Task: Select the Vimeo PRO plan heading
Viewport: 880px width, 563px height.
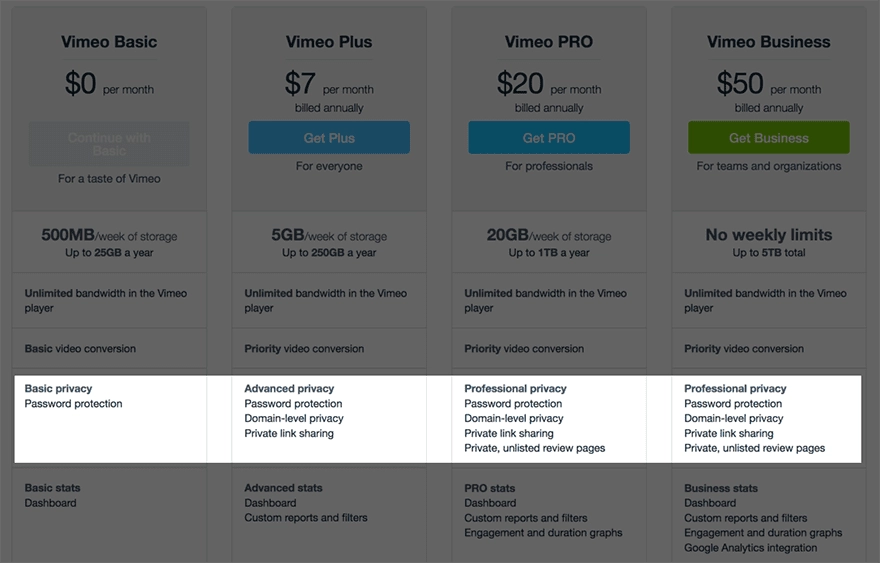Action: [548, 42]
